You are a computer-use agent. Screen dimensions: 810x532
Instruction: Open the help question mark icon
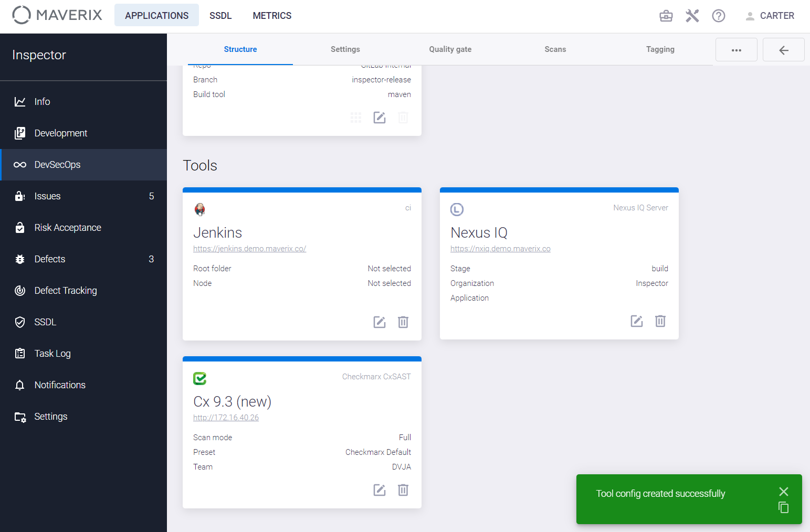coord(719,16)
